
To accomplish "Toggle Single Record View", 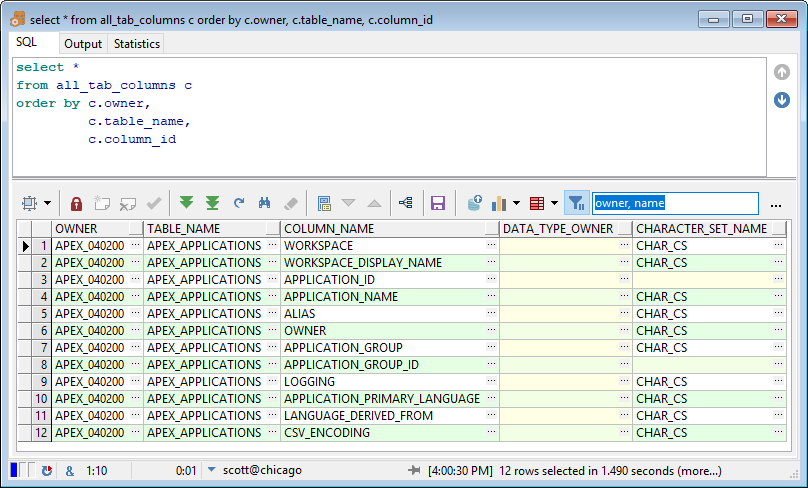I will 324,203.
